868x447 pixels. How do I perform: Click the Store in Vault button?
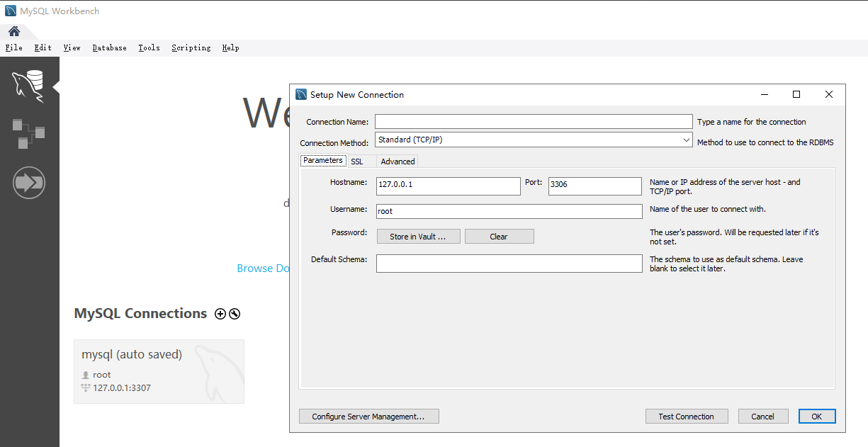418,237
